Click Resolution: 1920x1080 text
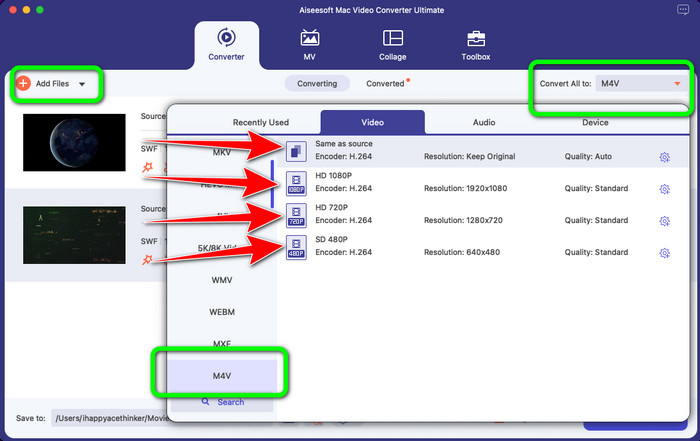700x441 pixels. tap(465, 188)
